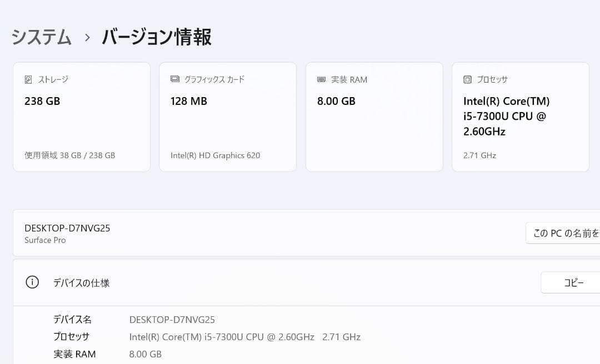600x364 pixels.
Task: Click the graphics card icon above 128 MB
Action: point(174,79)
